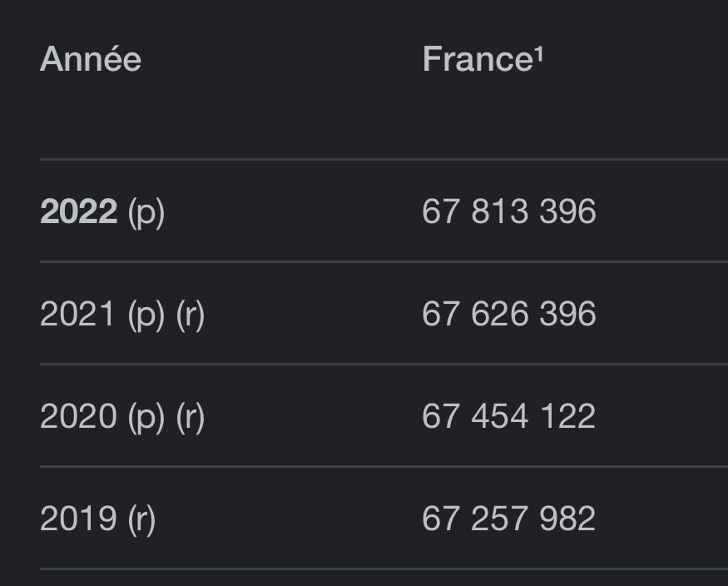The width and height of the screenshot is (728, 586).
Task: Click the (r) marker in the 2021 row
Action: pos(191,315)
